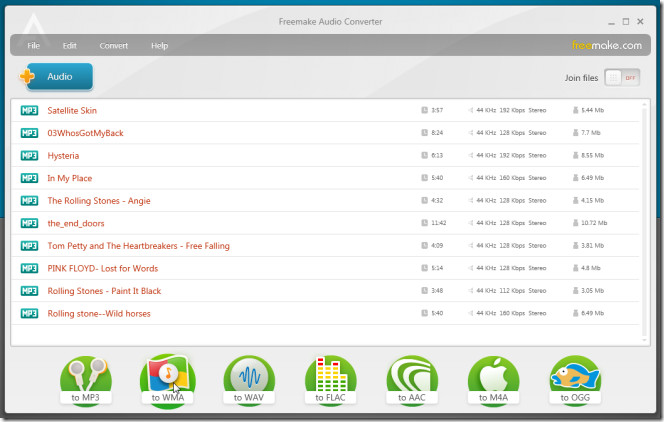Select the to M4A apple icon
The height and width of the screenshot is (422, 664).
(x=493, y=381)
